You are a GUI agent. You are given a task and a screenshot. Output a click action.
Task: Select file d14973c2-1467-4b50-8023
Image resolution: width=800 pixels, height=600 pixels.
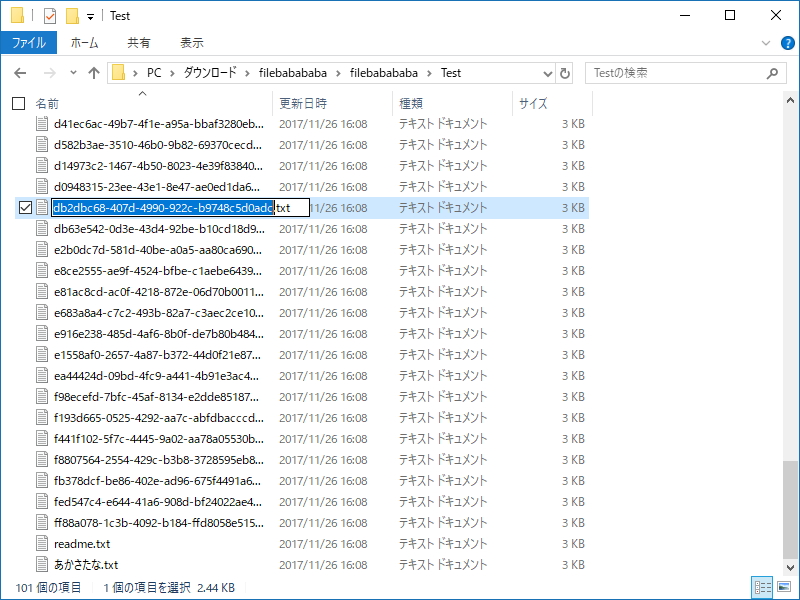pyautogui.click(x=158, y=166)
